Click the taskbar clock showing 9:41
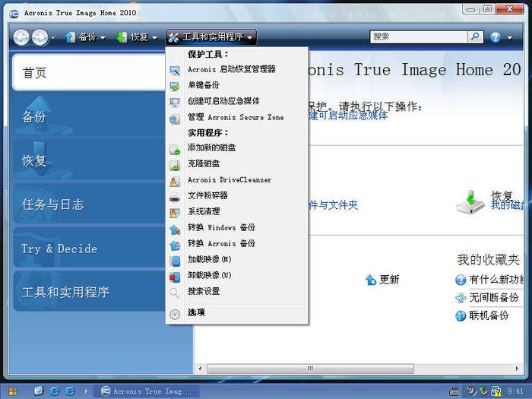Image resolution: width=532 pixels, height=399 pixels. [x=515, y=391]
